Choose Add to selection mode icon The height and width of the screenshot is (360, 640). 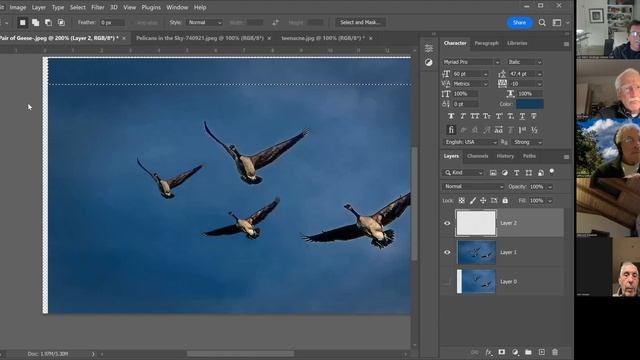pyautogui.click(x=36, y=22)
